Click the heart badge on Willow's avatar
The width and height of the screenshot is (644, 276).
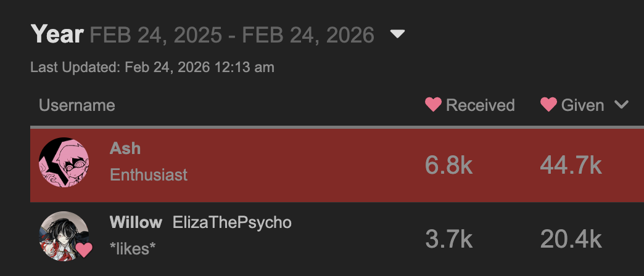coord(83,250)
